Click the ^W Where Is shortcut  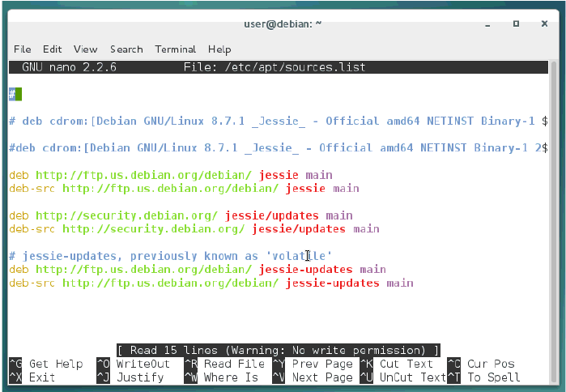point(221,377)
